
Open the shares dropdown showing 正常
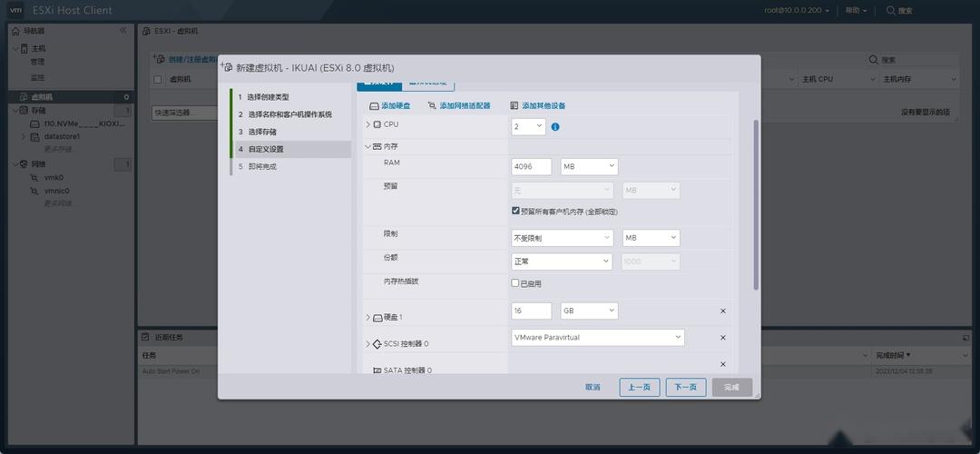tap(562, 262)
